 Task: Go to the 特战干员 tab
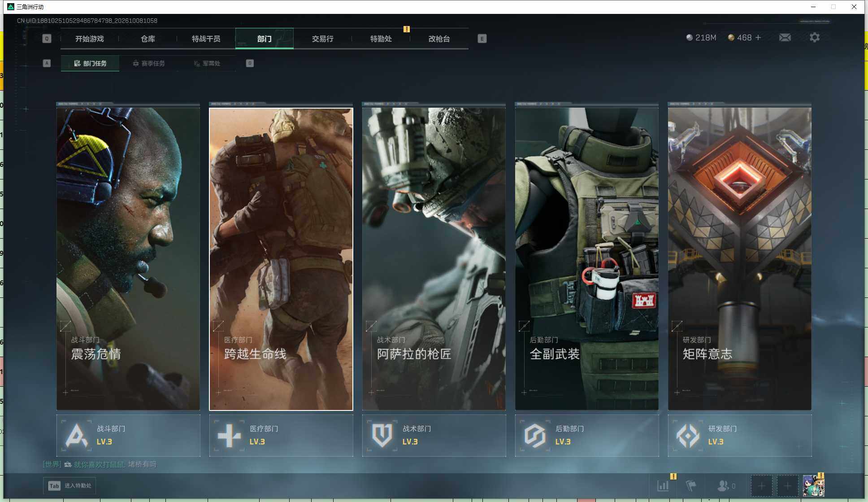(206, 39)
